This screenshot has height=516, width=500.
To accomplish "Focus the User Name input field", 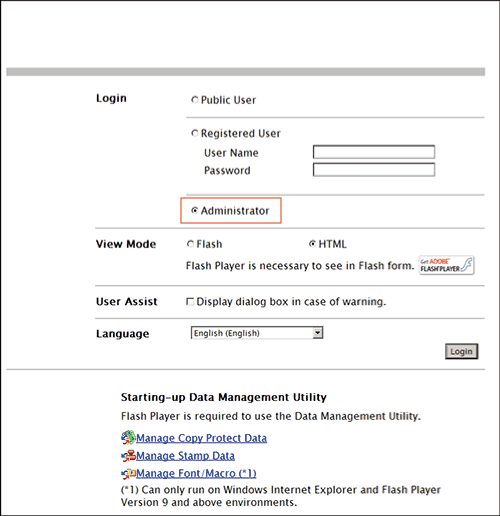I will (x=374, y=152).
